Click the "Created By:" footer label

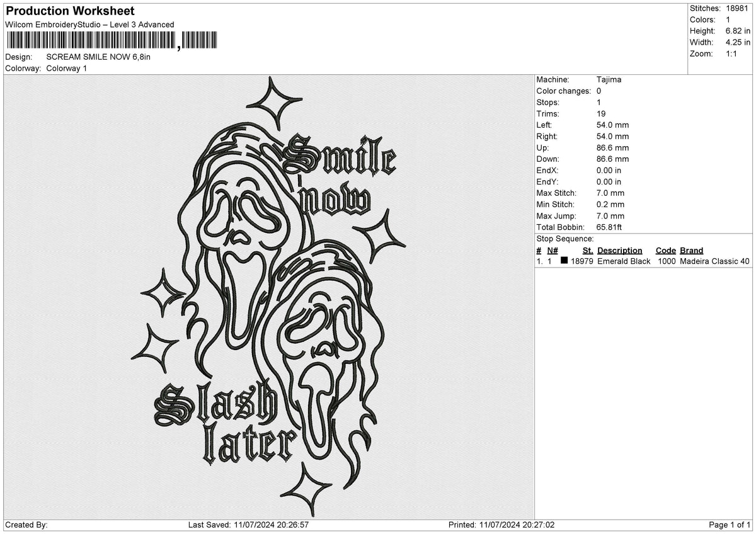point(26,525)
